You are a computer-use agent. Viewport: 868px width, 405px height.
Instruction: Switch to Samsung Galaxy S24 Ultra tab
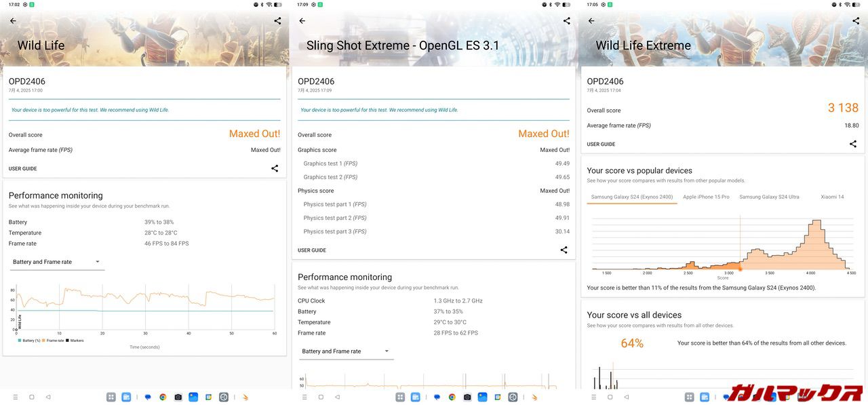769,197
